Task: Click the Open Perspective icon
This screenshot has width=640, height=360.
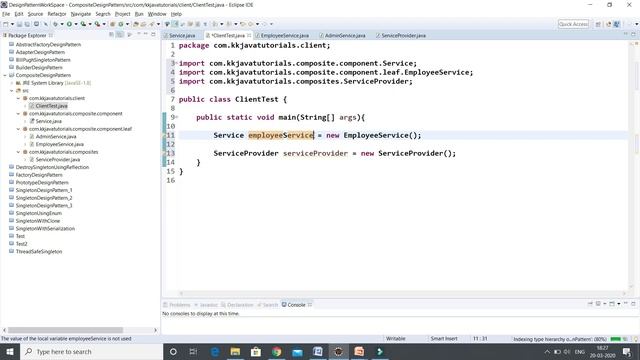Action: tap(598, 24)
